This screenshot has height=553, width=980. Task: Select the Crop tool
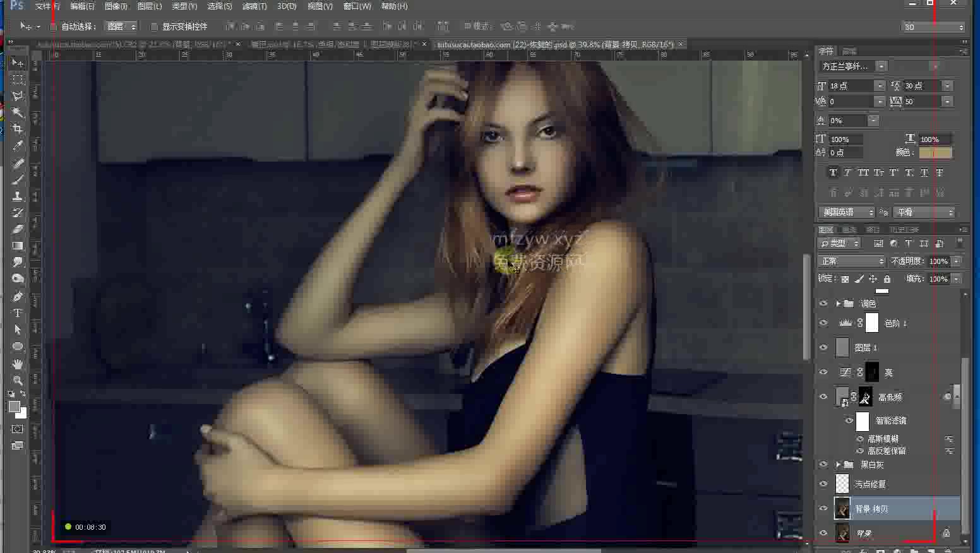[x=18, y=129]
